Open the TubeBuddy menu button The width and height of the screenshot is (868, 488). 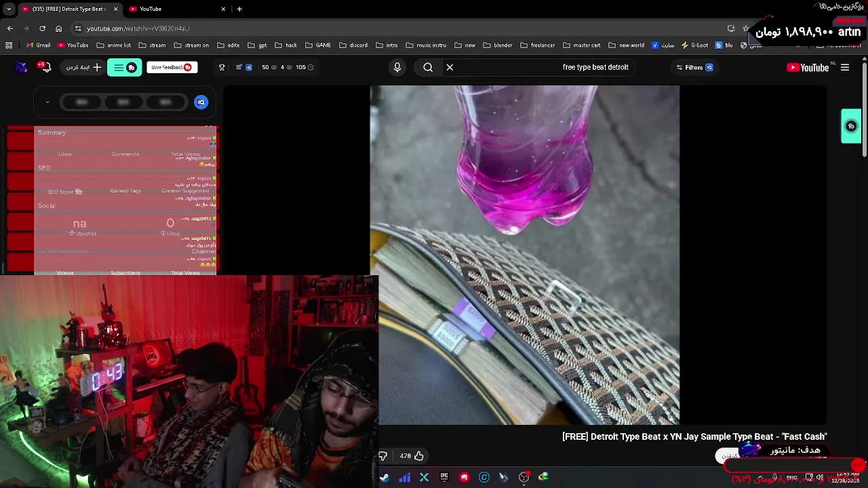pyautogui.click(x=125, y=67)
